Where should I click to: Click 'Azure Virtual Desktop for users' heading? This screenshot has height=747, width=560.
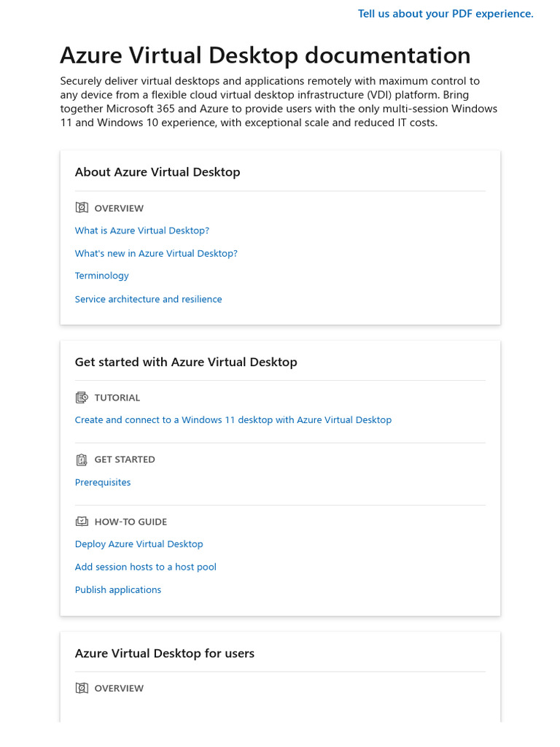point(165,653)
